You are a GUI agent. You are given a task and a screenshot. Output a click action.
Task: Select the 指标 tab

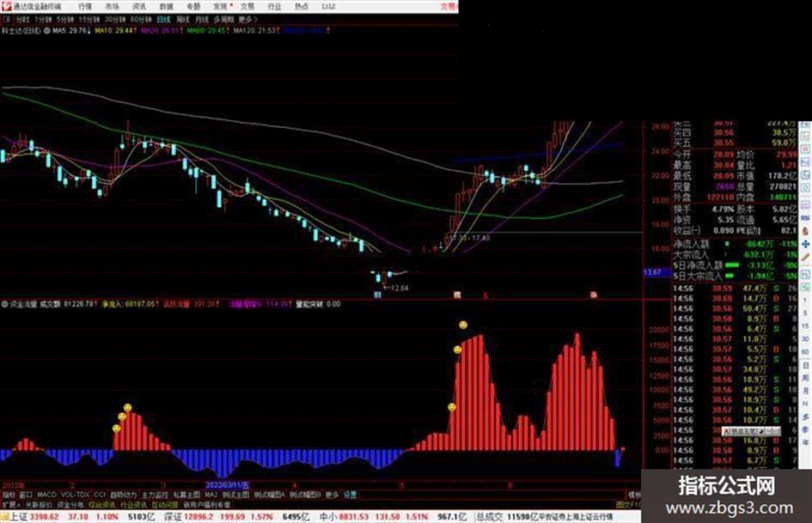click(x=9, y=495)
